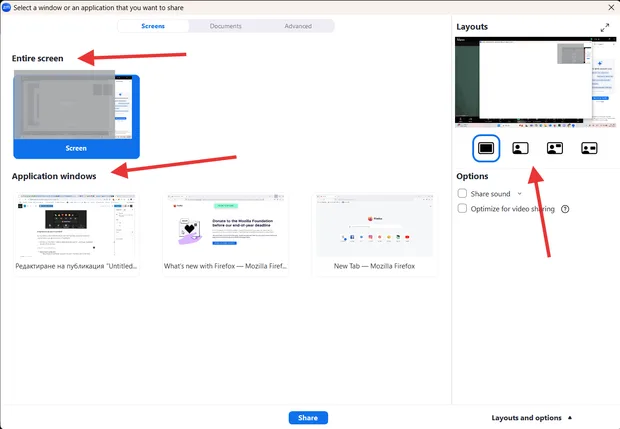Image resolution: width=620 pixels, height=429 pixels.
Task: Enable the Share sound checkbox
Action: pos(462,193)
